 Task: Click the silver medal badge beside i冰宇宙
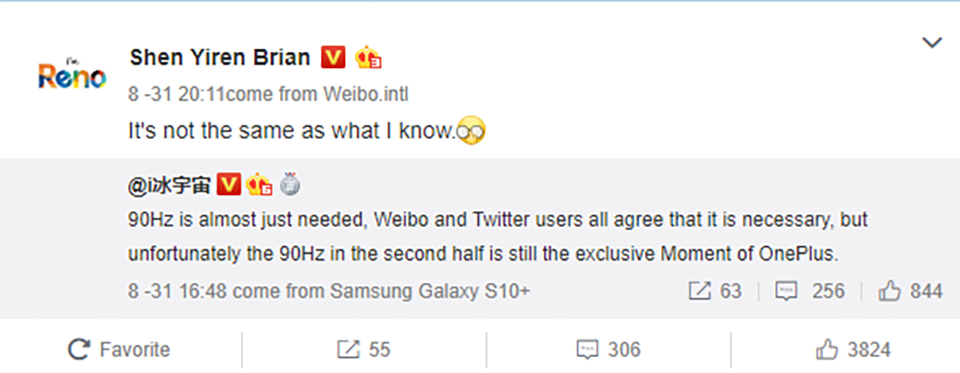290,184
